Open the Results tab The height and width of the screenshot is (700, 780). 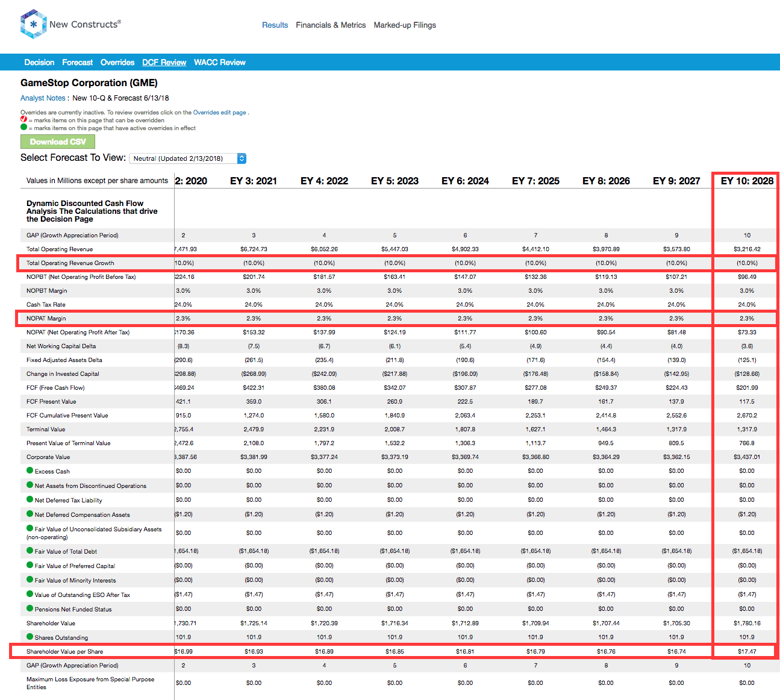(x=275, y=25)
